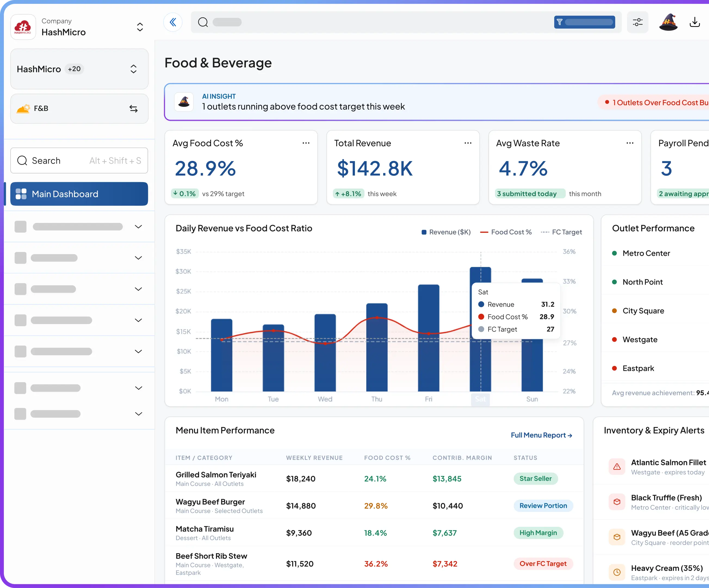
Task: Click Review Portion status badge
Action: click(x=543, y=506)
